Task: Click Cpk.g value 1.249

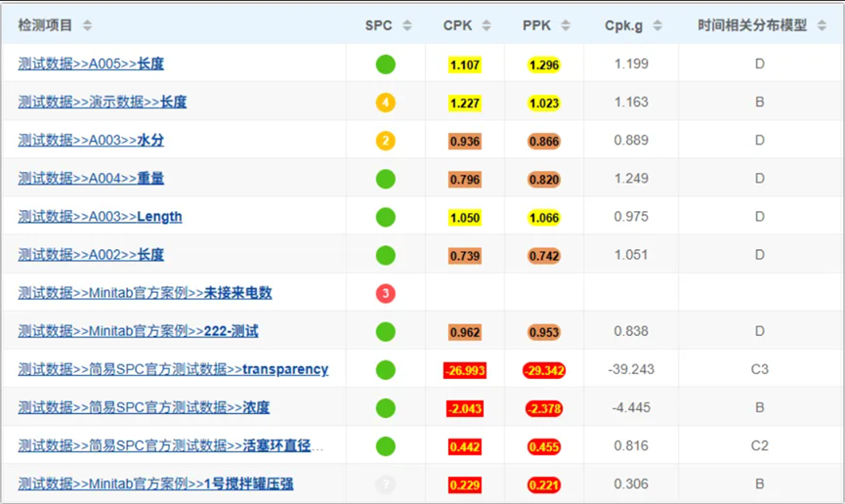Action: pyautogui.click(x=631, y=179)
